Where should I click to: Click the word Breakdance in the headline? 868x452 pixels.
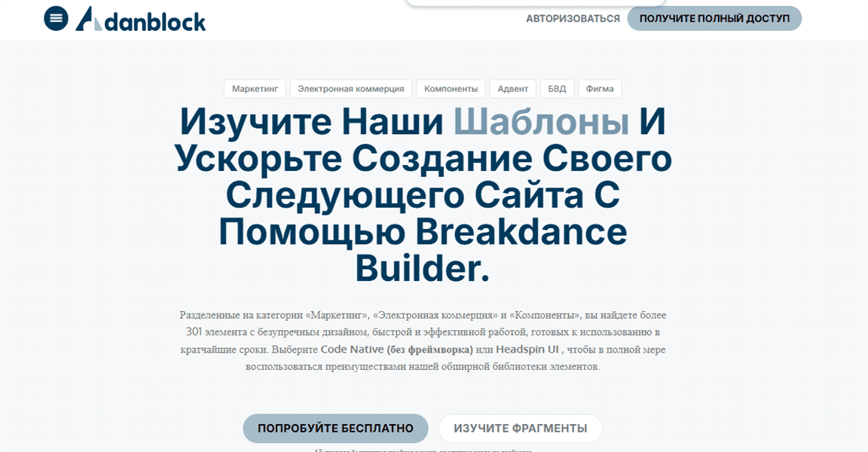coord(521,231)
